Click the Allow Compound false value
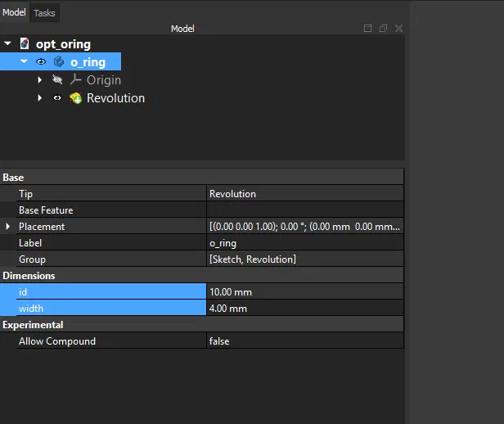Screen dimensions: 504x424 pyautogui.click(x=304, y=341)
